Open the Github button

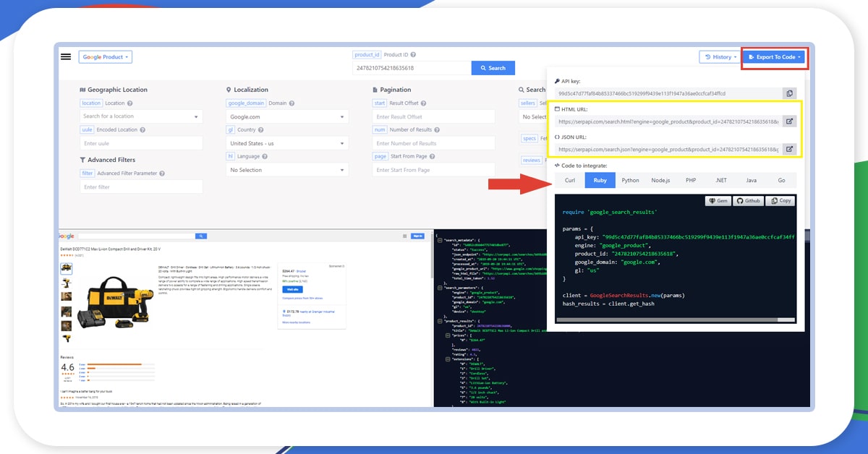click(749, 201)
